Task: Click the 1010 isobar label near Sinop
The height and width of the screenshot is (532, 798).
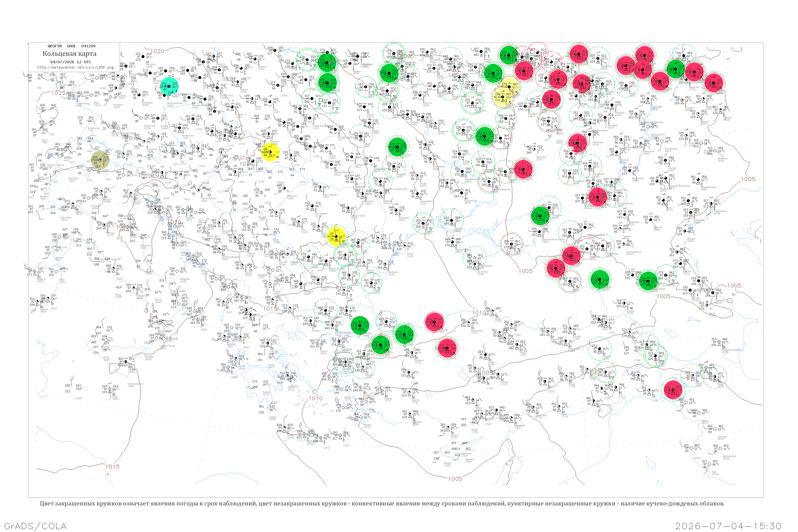Action: pos(479,313)
